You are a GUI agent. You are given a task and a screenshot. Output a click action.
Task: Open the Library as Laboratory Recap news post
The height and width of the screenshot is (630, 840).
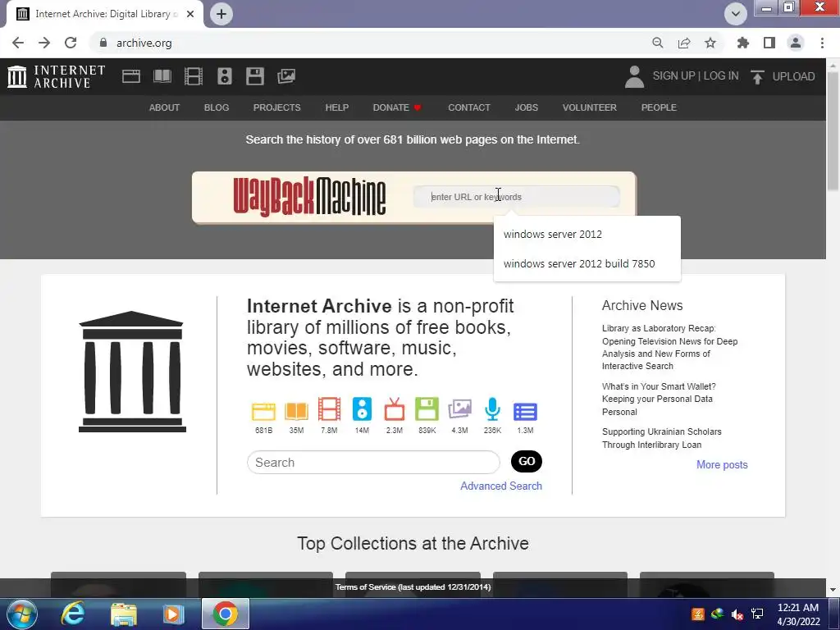[669, 347]
